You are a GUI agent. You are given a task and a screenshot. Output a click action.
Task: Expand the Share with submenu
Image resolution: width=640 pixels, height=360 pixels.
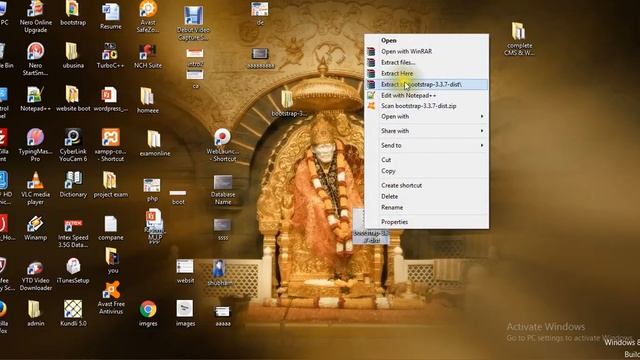(x=427, y=131)
